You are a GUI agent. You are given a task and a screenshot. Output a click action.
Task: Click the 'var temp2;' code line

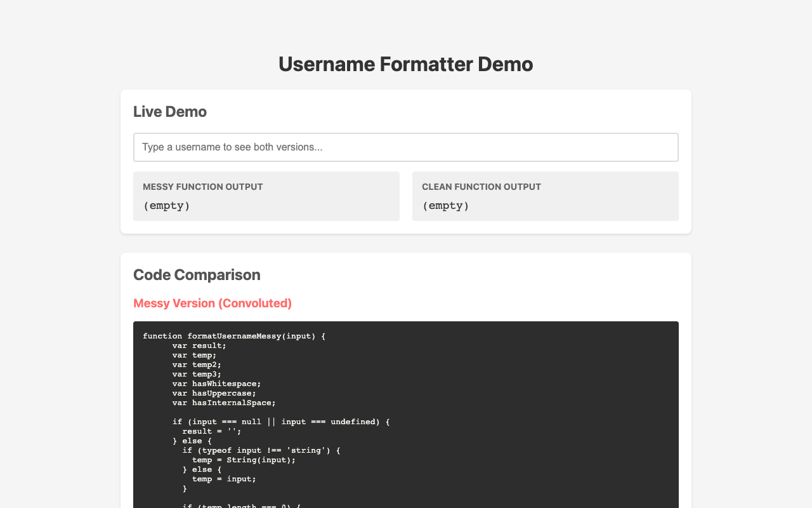coord(197,364)
